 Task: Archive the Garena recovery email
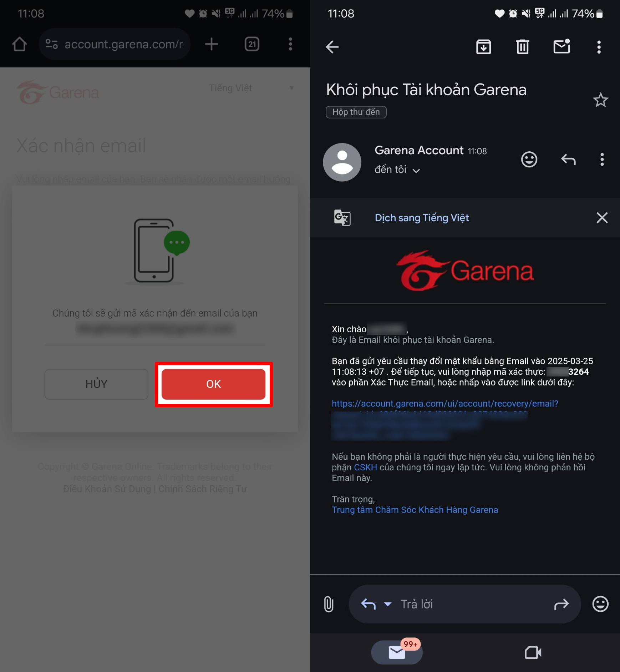(x=483, y=47)
